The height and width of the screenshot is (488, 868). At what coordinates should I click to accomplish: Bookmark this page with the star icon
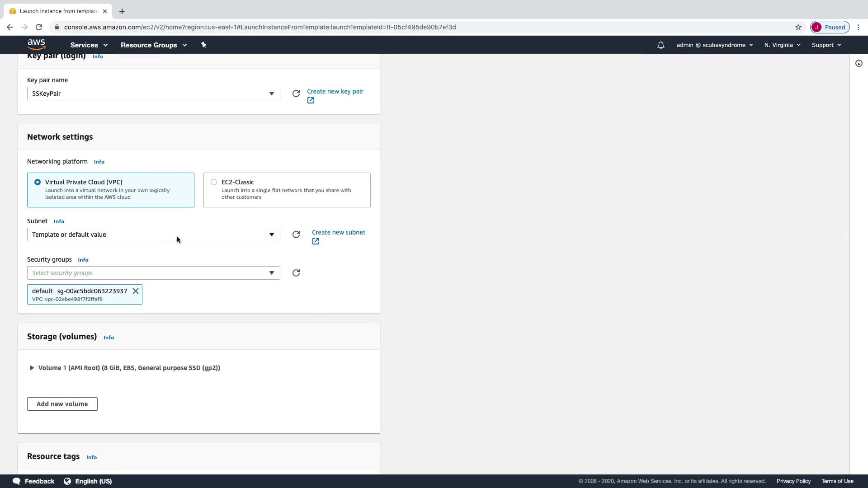[x=798, y=27]
